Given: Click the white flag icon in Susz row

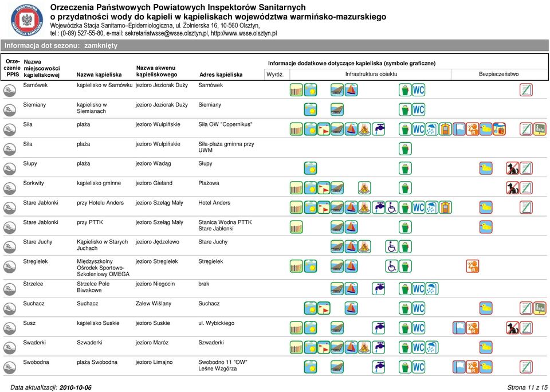Looking at the screenshot, I should pos(459,328).
